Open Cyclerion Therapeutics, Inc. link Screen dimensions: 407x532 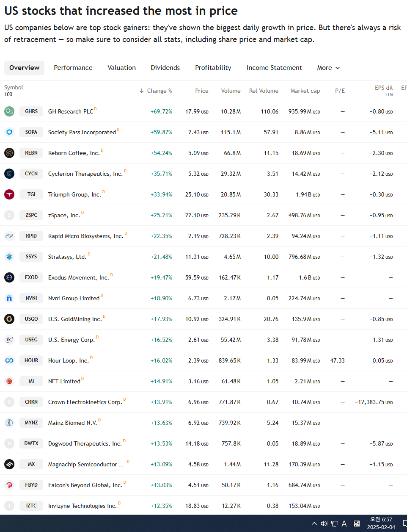click(85, 174)
